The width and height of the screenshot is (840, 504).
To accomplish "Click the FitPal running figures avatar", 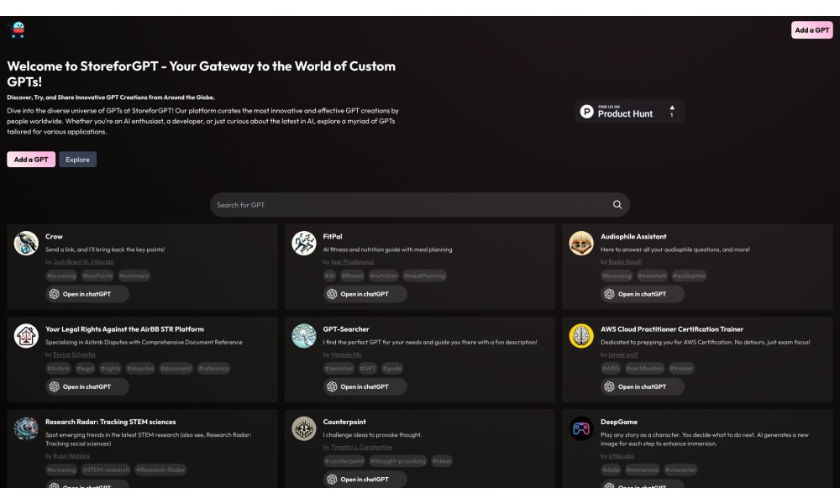I will coord(304,243).
